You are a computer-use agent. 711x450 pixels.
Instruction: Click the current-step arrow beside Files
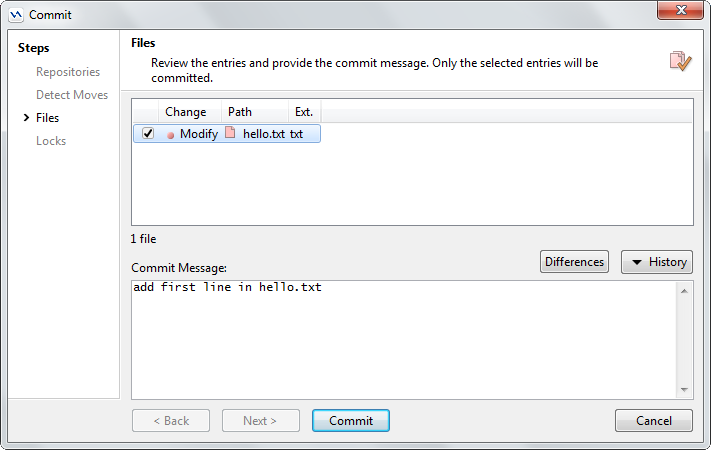26,118
